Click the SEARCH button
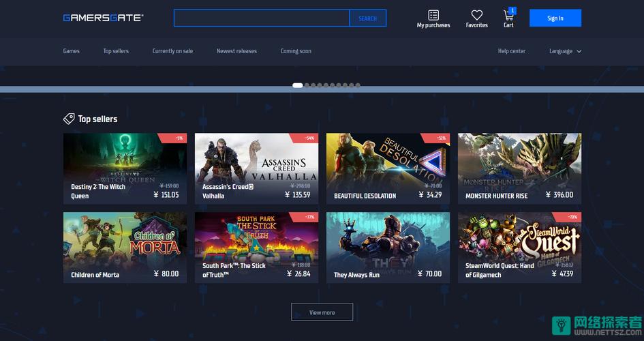The width and height of the screenshot is (644, 341). [367, 18]
